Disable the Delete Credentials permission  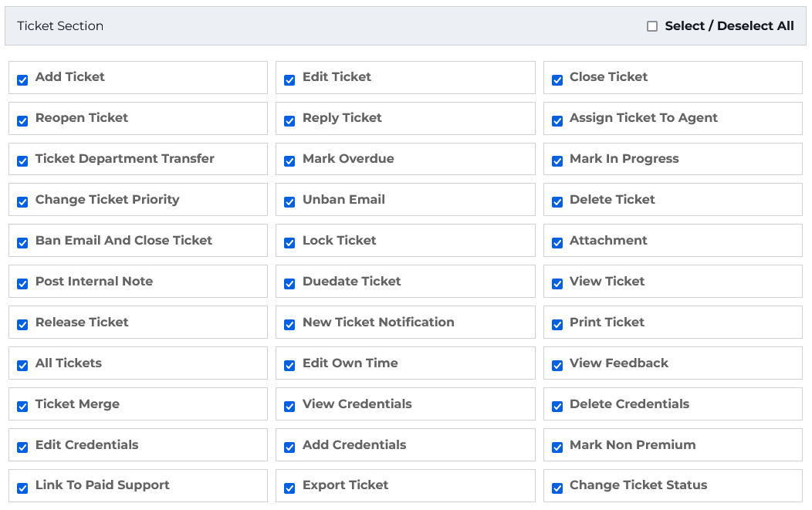(x=557, y=407)
